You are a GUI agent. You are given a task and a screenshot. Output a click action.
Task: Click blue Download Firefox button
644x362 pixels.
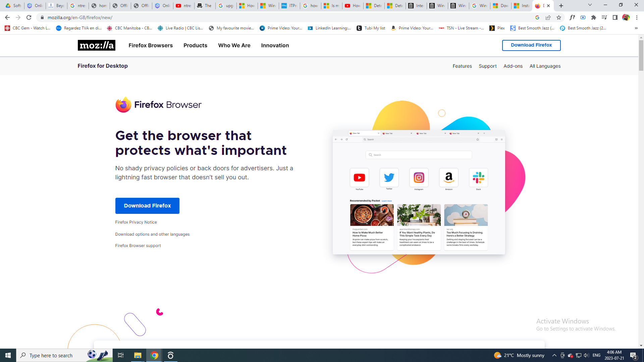click(x=147, y=206)
